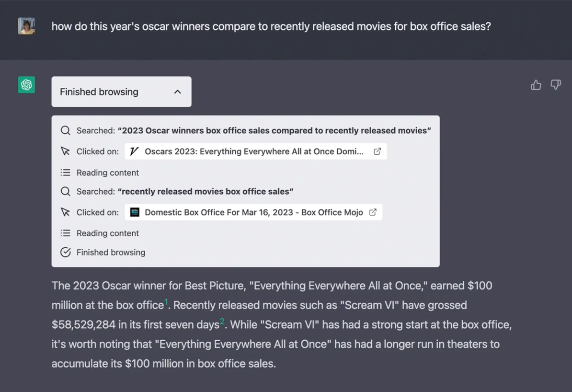
Task: Open Domestic Box Office For Mar 16 link
Action: (x=253, y=212)
